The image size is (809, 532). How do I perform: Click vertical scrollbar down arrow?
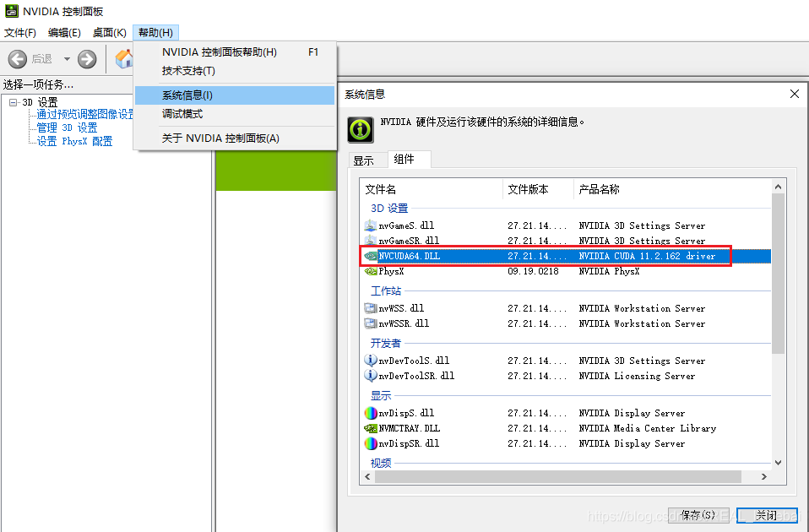(778, 463)
